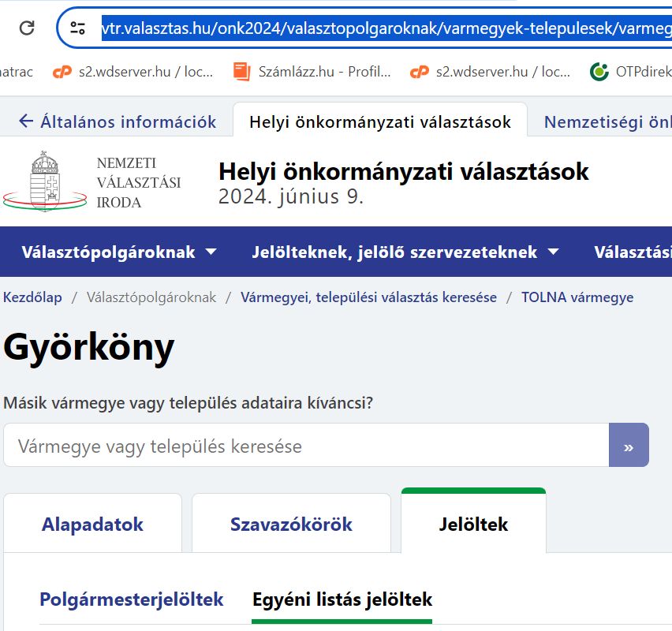Image resolution: width=672 pixels, height=631 pixels.
Task: Click the site information icon in address bar
Action: coord(77,29)
